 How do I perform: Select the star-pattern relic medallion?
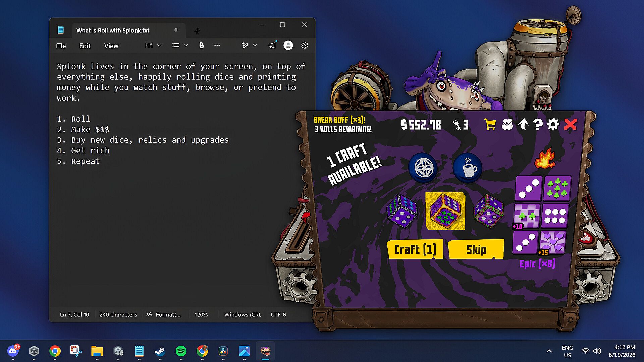tap(423, 168)
